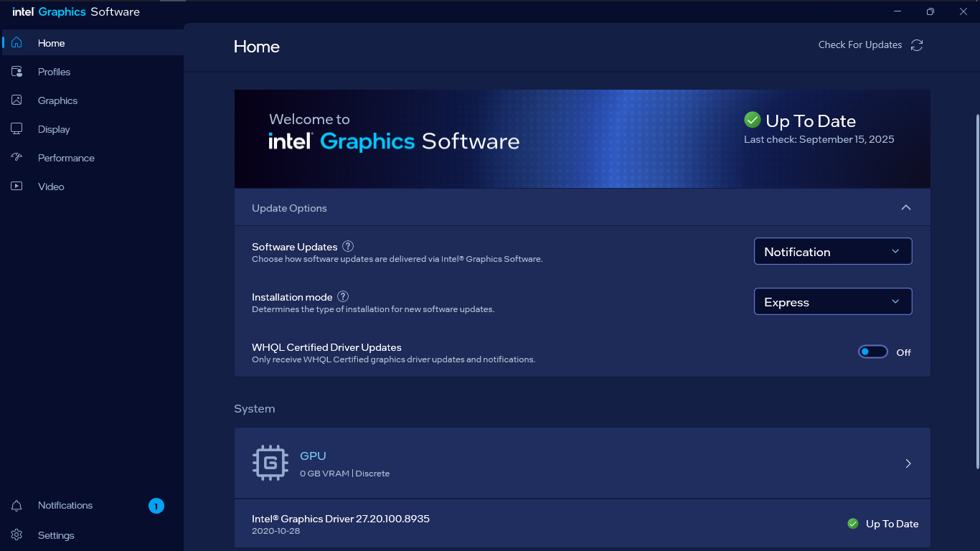This screenshot has width=980, height=551.
Task: Expand GPU details with the right chevron
Action: click(x=908, y=463)
